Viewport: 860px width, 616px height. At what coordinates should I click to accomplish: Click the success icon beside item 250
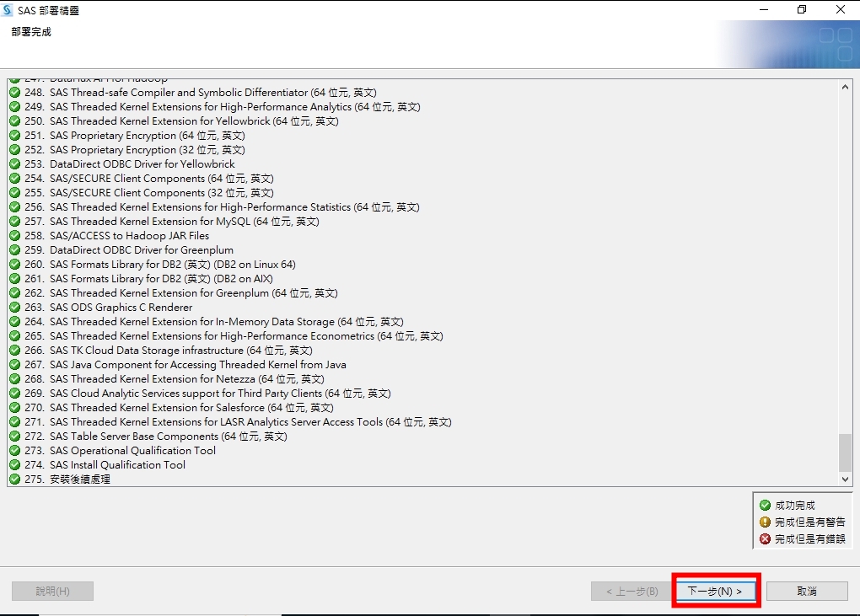click(x=15, y=121)
